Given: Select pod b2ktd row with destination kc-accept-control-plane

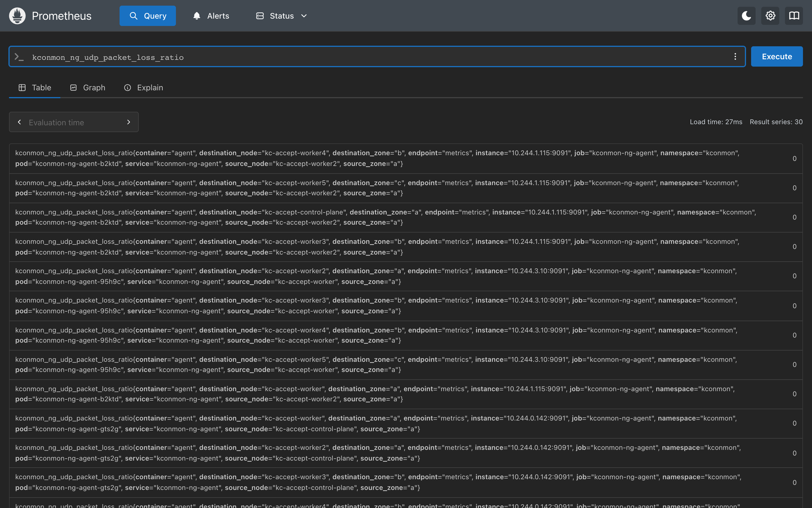Looking at the screenshot, I should (x=406, y=217).
